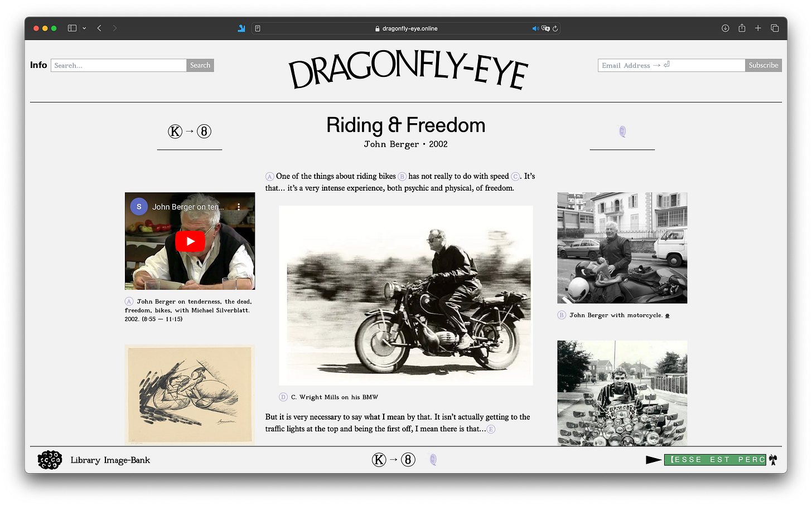The image size is (812, 506).
Task: Open the YouTube video more options menu
Action: point(239,207)
